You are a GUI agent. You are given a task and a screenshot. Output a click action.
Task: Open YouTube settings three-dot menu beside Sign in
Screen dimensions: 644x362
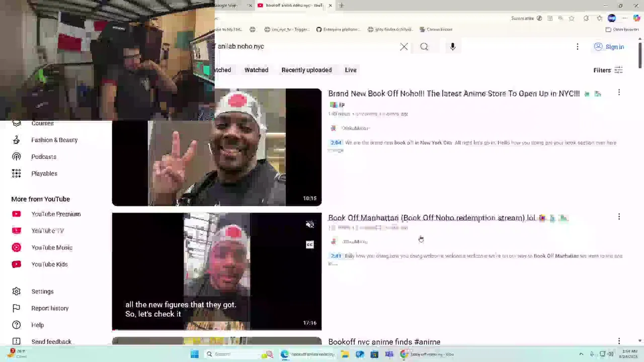point(578,47)
